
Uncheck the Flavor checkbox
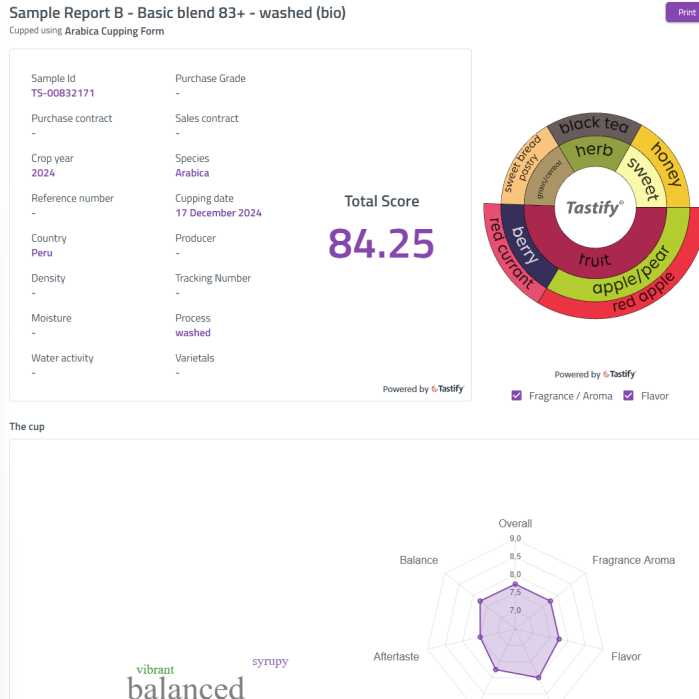tap(629, 396)
